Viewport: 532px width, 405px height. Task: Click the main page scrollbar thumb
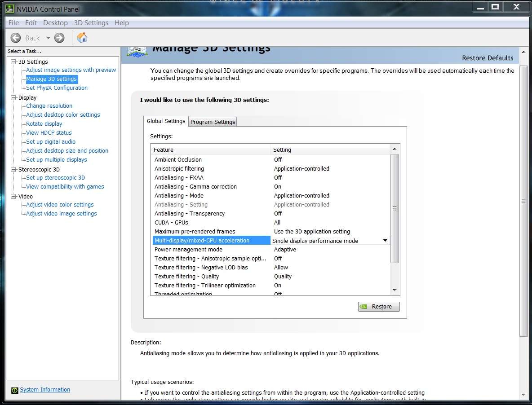tap(523, 201)
